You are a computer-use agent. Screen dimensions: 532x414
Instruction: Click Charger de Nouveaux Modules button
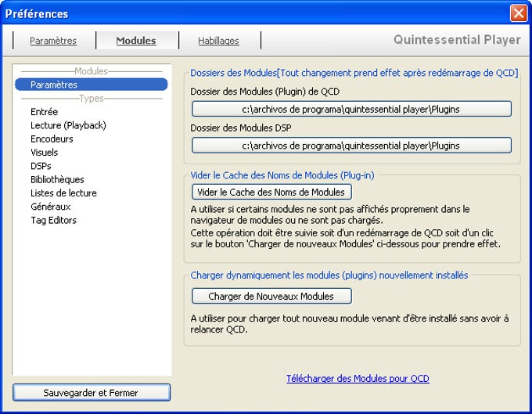click(x=271, y=296)
